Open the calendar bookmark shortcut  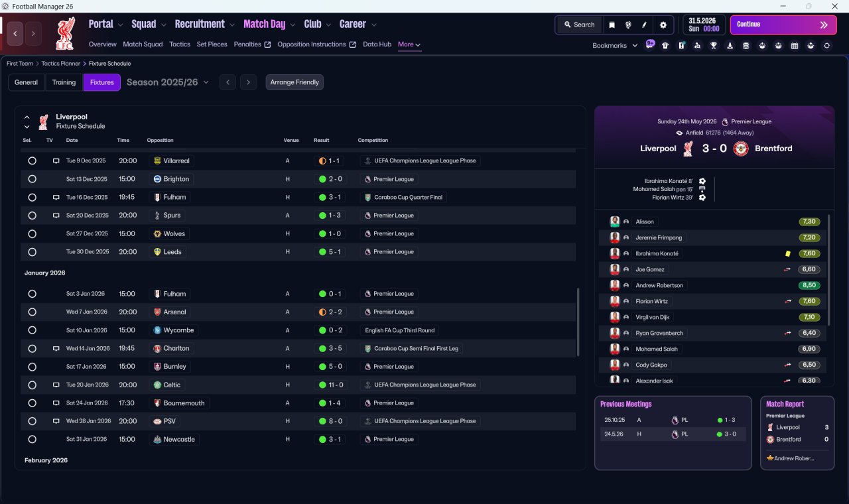(794, 46)
